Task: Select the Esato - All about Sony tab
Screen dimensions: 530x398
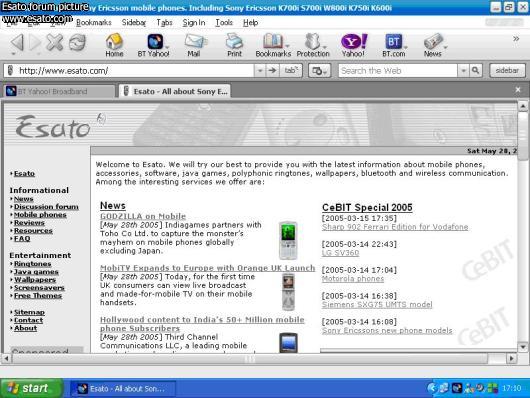Action: point(175,91)
